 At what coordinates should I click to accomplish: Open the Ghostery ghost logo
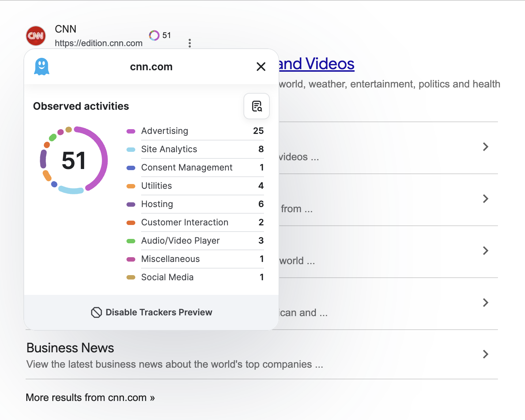(x=42, y=67)
